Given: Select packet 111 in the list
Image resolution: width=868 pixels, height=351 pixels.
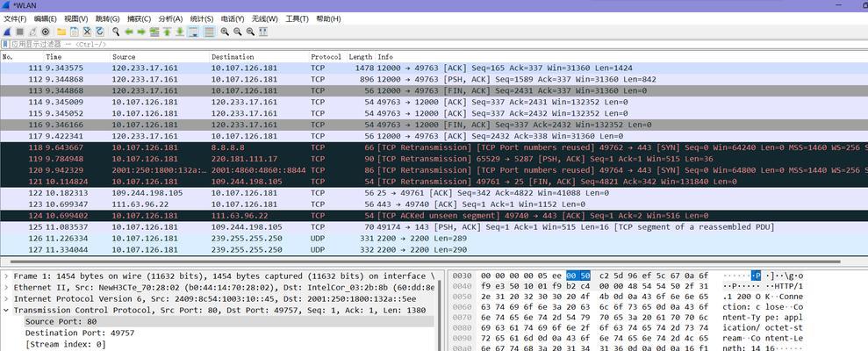Looking at the screenshot, I should [434, 68].
